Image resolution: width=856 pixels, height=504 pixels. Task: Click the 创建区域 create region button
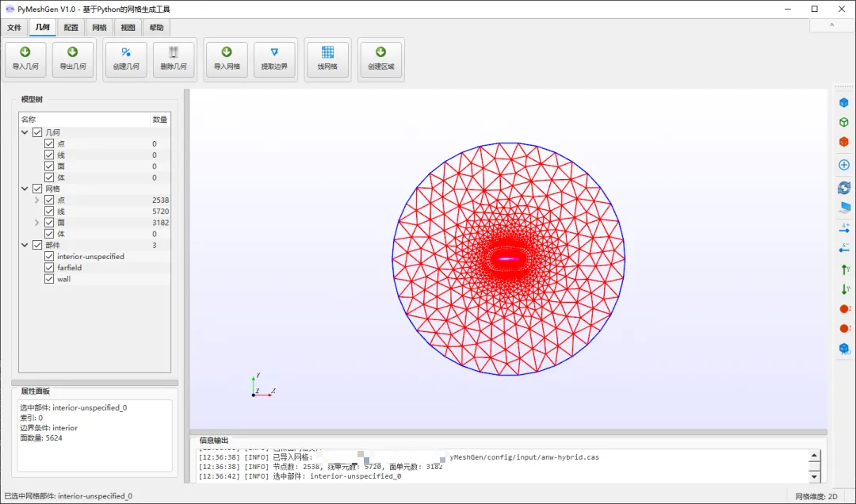381,59
